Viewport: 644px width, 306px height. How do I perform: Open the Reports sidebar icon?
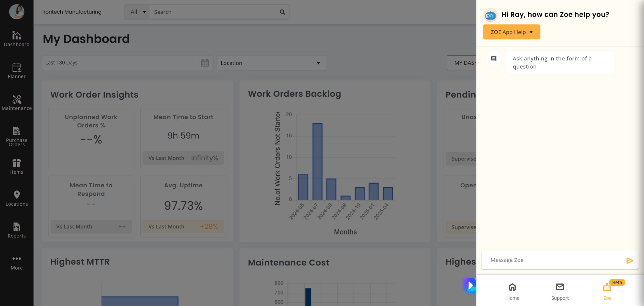click(x=17, y=230)
